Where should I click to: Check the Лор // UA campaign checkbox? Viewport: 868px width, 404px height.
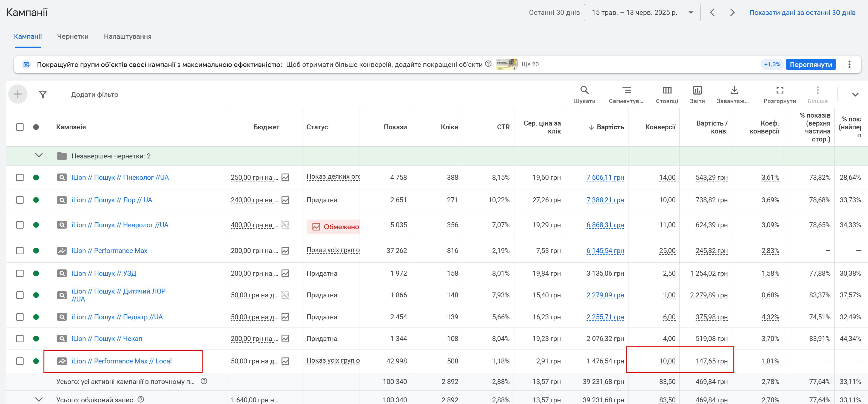pos(20,200)
